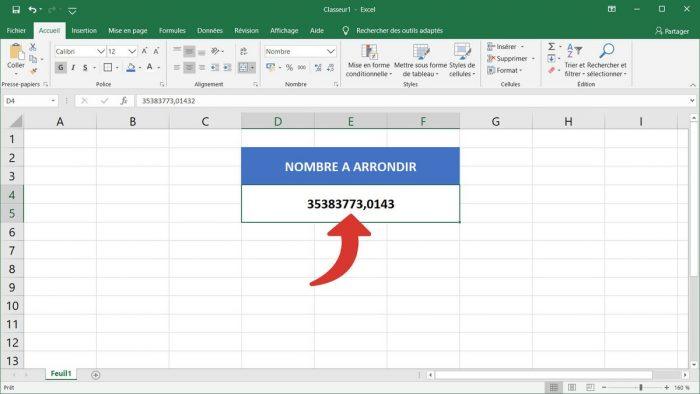Open Styles de cellules menu
This screenshot has width=700, height=394.
point(462,61)
